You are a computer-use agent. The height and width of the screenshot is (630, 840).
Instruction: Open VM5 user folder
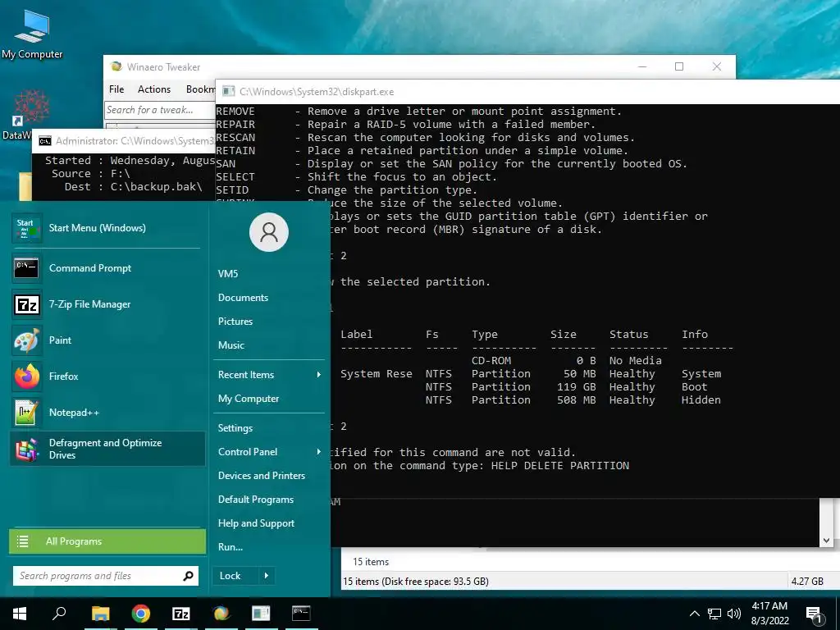(x=228, y=274)
